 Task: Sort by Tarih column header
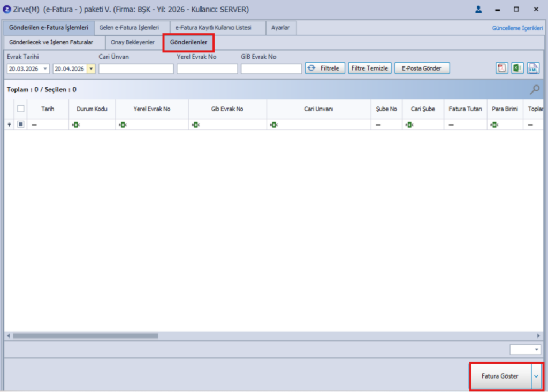tap(48, 109)
